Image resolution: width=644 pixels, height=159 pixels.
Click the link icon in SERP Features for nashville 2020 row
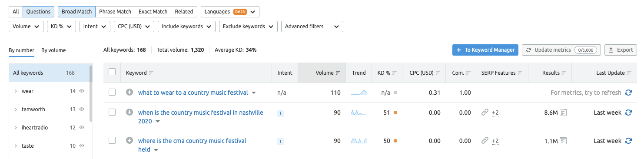point(485,113)
